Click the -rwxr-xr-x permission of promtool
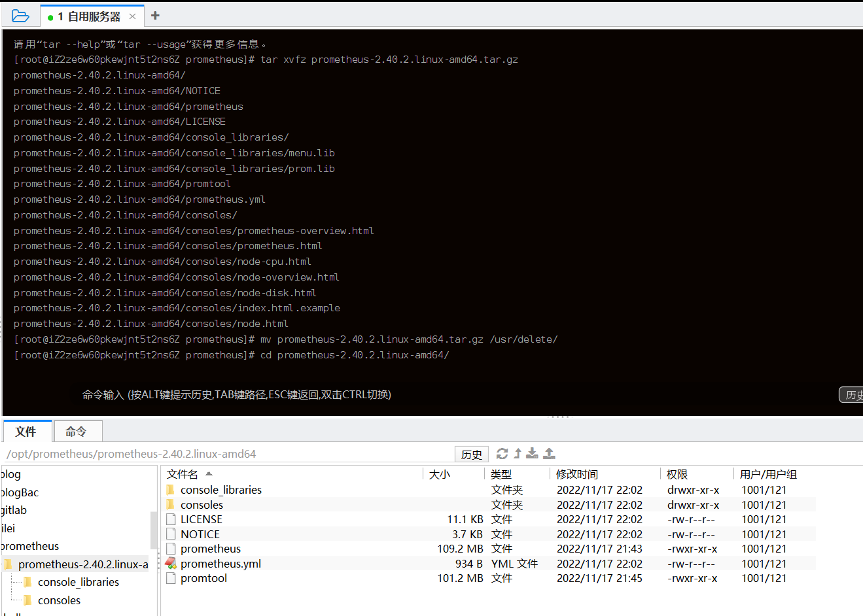 pyautogui.click(x=692, y=578)
